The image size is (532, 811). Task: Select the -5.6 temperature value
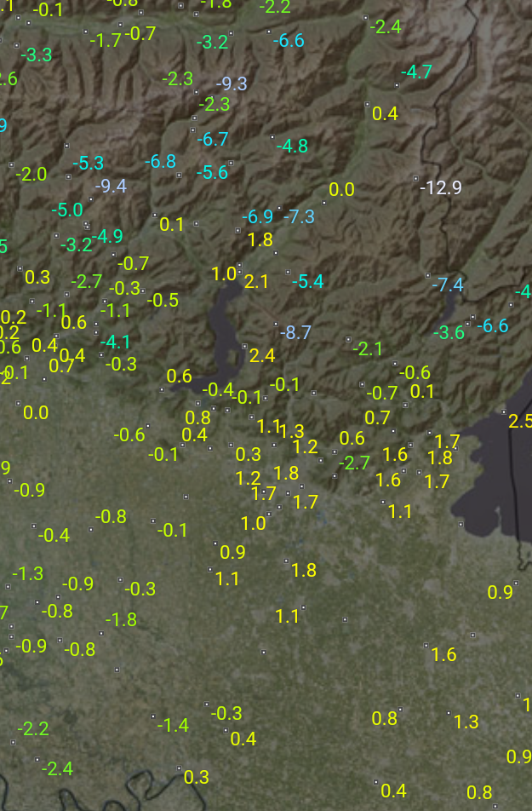pyautogui.click(x=213, y=172)
